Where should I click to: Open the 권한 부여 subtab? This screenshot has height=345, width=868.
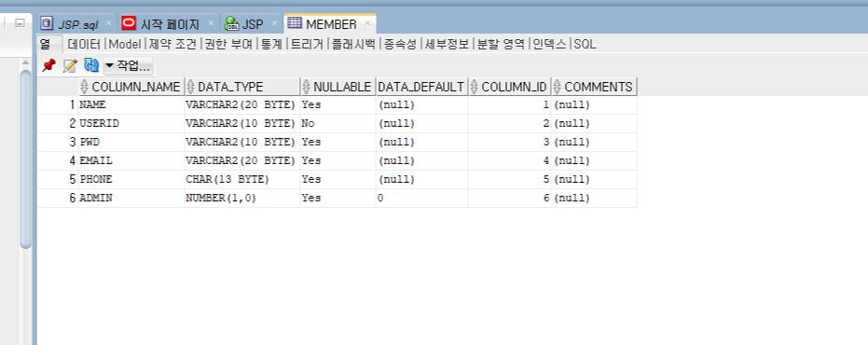(x=228, y=45)
